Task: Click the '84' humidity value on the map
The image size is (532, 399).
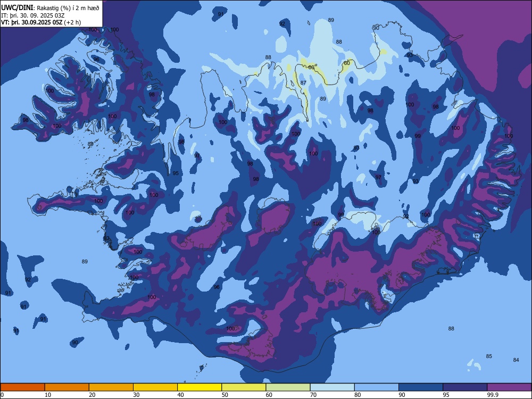Action: click(x=516, y=360)
